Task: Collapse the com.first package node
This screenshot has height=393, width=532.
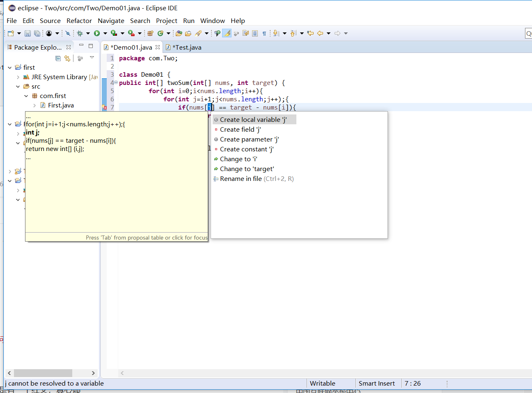Action: [26, 96]
